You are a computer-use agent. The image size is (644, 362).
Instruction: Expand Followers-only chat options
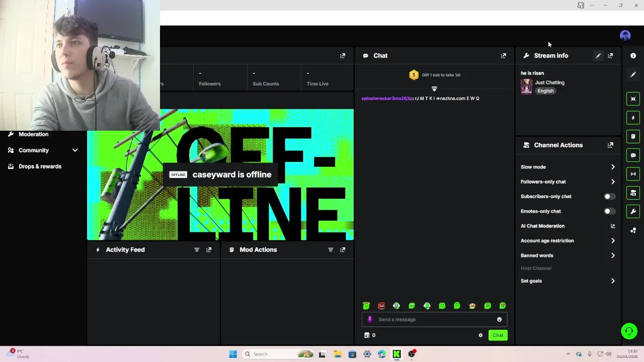[x=613, y=182]
